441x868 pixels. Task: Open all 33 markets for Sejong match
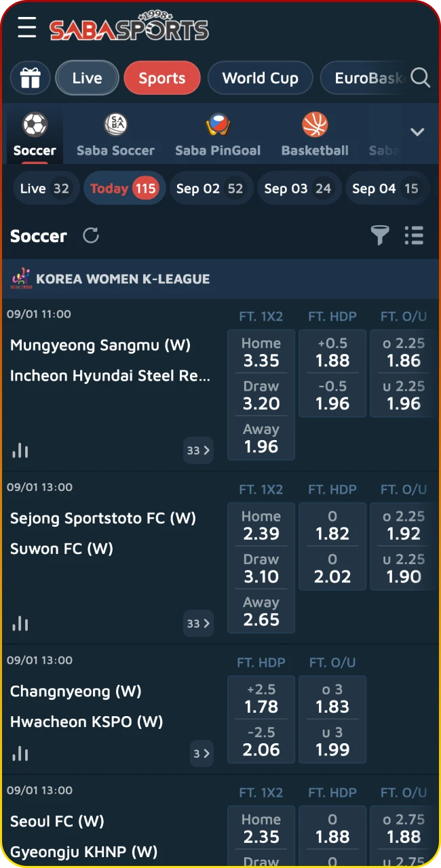197,623
